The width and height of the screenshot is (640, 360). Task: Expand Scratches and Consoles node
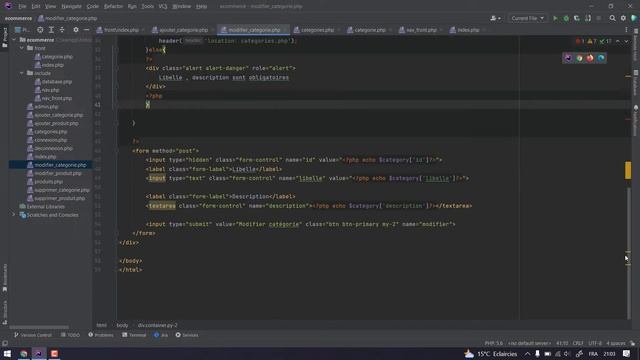point(13,215)
